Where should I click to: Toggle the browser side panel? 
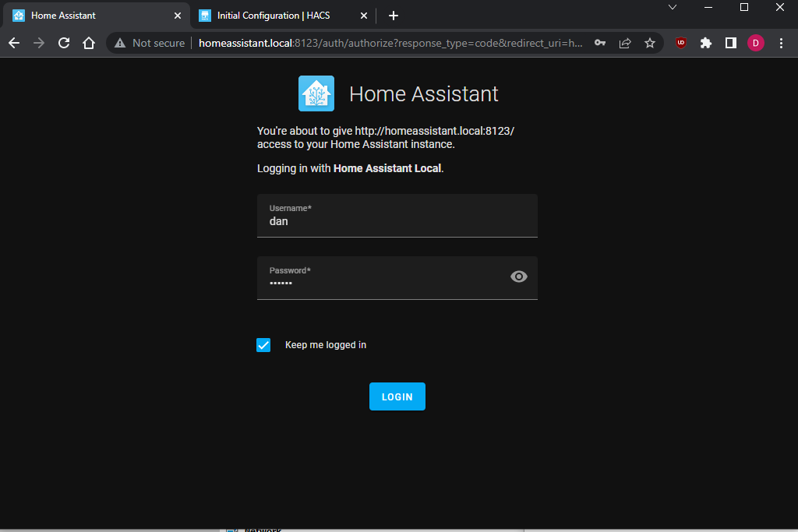pos(731,44)
